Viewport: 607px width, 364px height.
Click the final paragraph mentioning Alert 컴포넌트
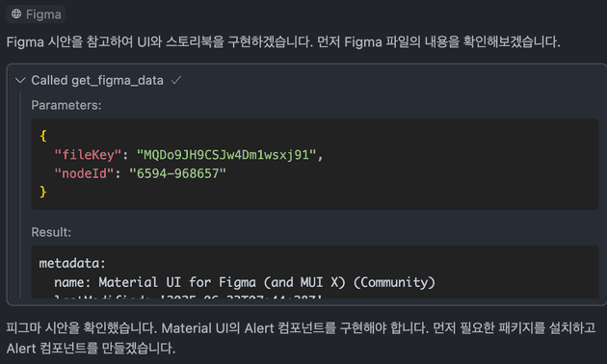301,338
